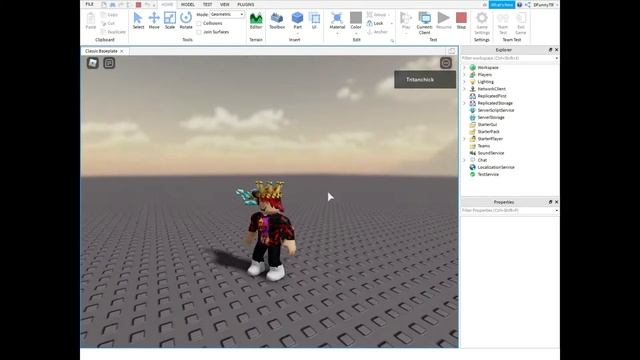Open the UI insert tool
The height and width of the screenshot is (360, 640).
[x=314, y=20]
